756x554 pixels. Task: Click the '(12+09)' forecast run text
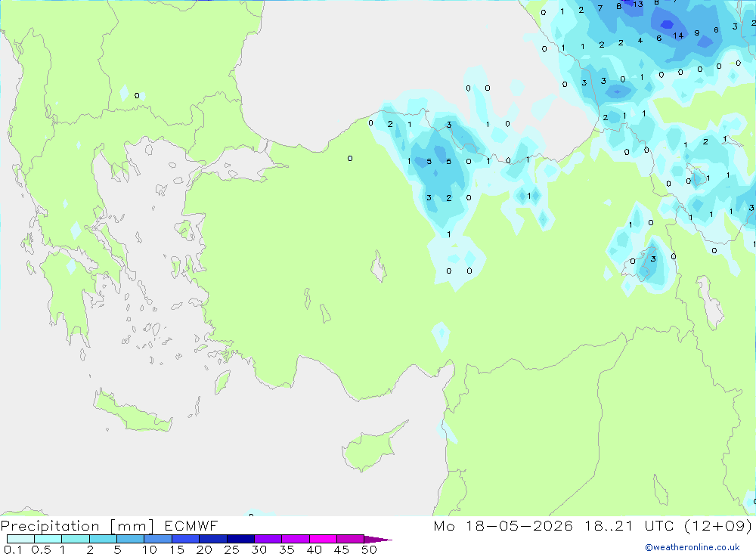718,525
